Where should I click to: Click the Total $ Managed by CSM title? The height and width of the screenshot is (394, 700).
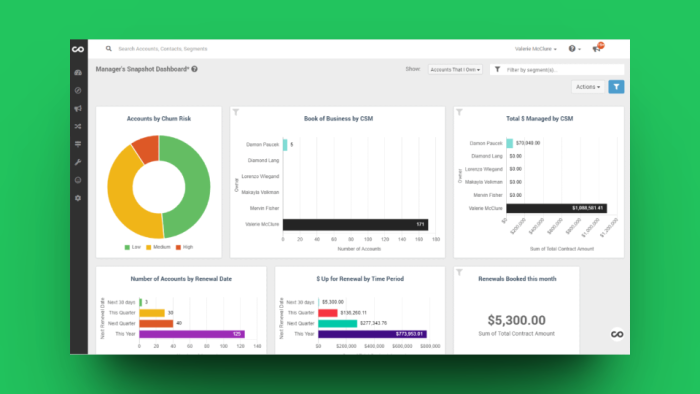pyautogui.click(x=539, y=119)
